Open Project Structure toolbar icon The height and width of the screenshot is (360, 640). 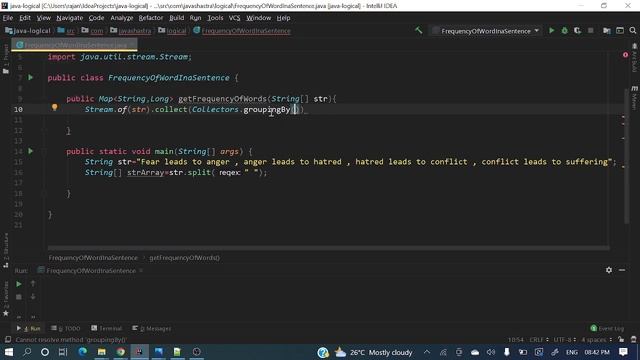[607, 31]
